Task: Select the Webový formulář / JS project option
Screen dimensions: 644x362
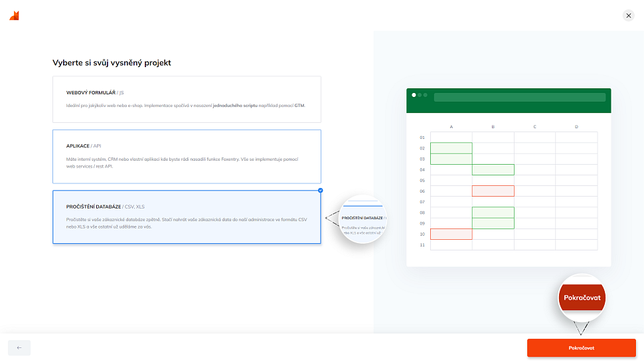Action: tap(187, 99)
